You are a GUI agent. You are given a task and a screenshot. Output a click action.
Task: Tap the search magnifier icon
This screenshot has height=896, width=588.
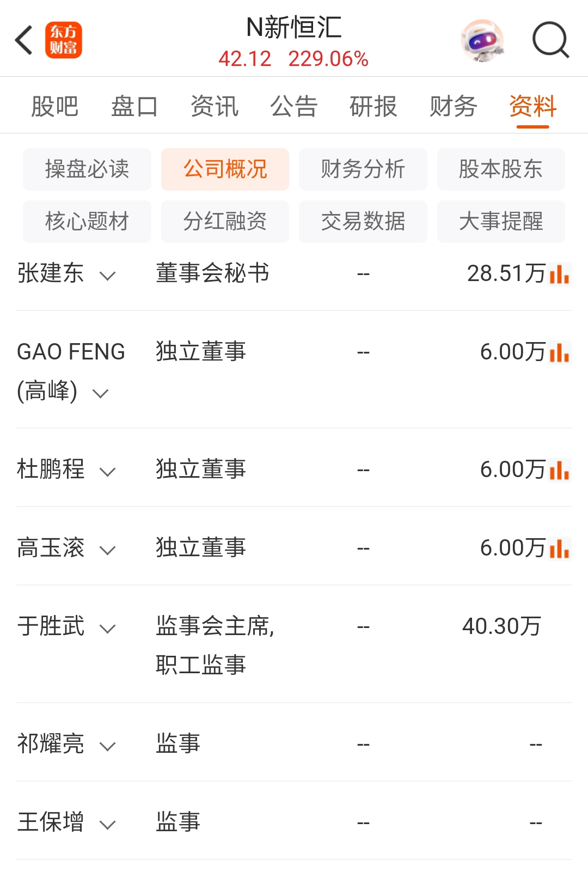550,40
